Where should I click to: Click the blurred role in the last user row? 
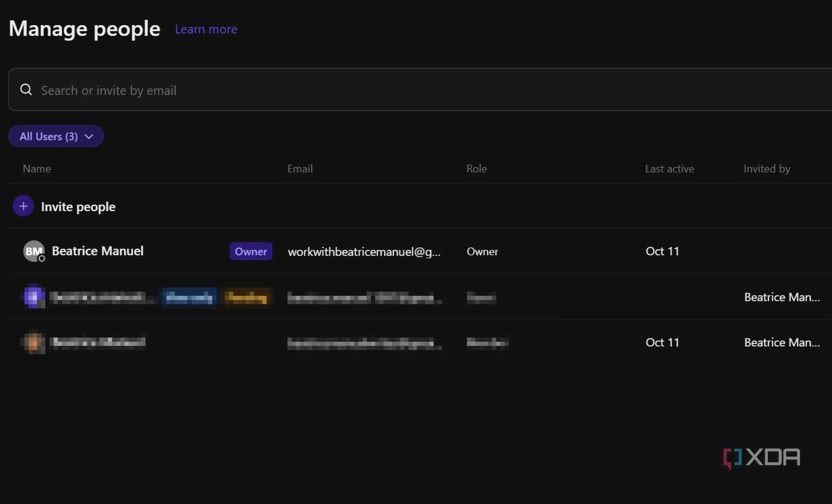tap(487, 343)
